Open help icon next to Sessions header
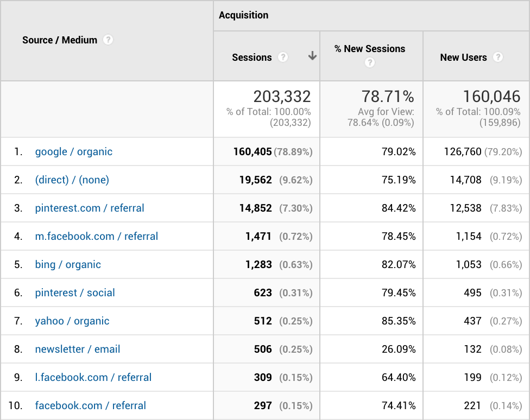The height and width of the screenshot is (420, 530). pos(283,57)
